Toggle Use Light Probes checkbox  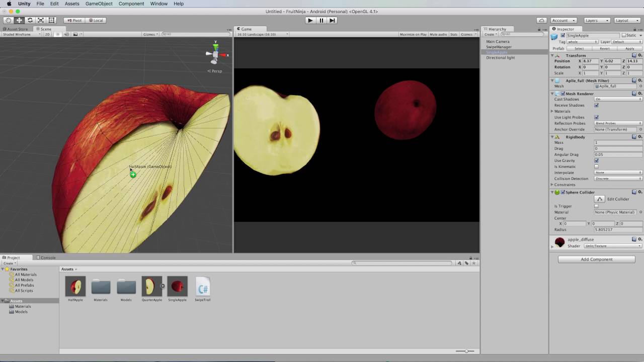click(596, 117)
